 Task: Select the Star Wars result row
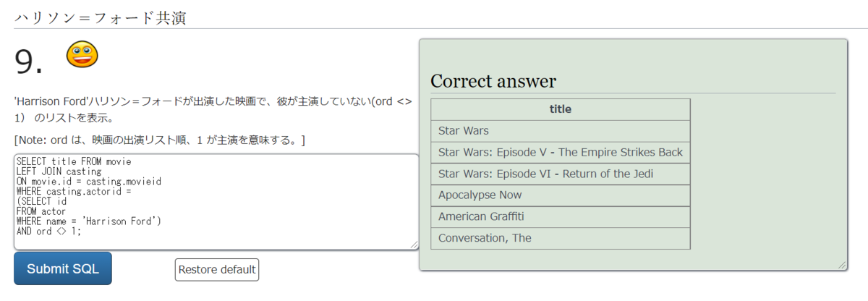tap(561, 131)
